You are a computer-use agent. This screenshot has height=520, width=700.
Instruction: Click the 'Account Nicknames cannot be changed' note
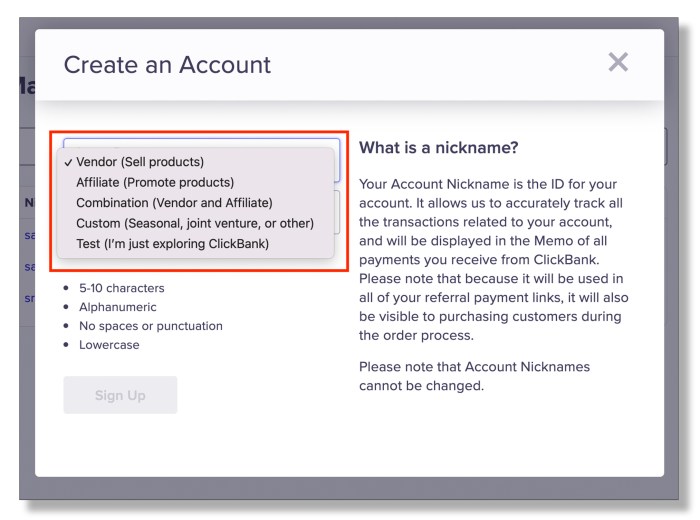coord(474,376)
